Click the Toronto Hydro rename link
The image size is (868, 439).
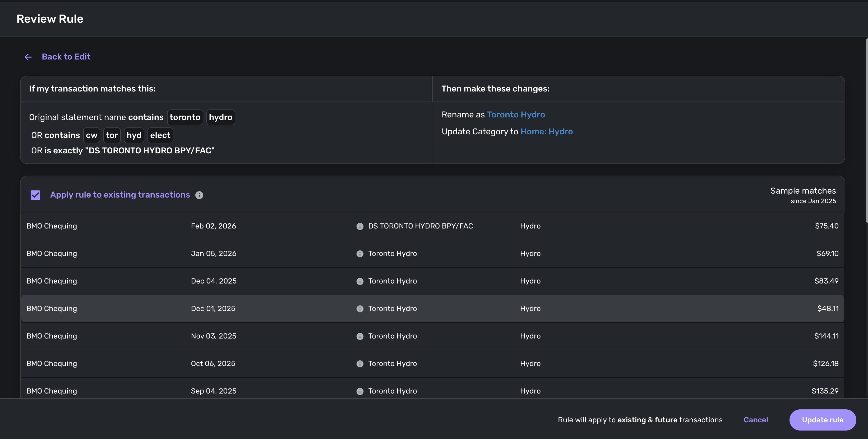point(516,115)
